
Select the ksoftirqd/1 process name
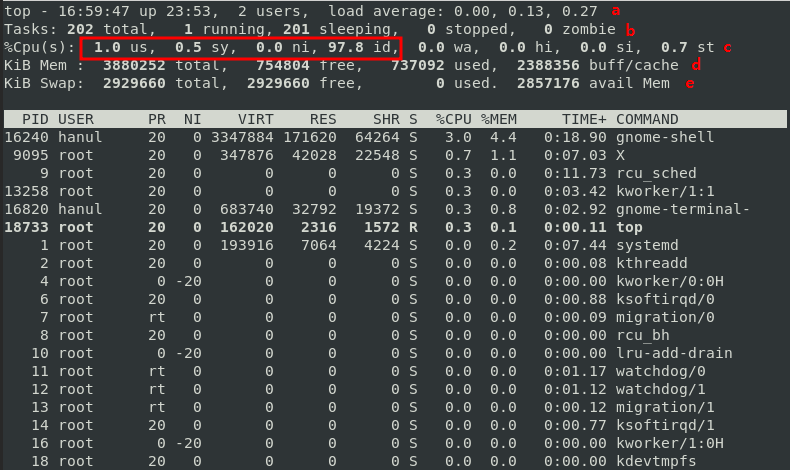tap(665, 426)
